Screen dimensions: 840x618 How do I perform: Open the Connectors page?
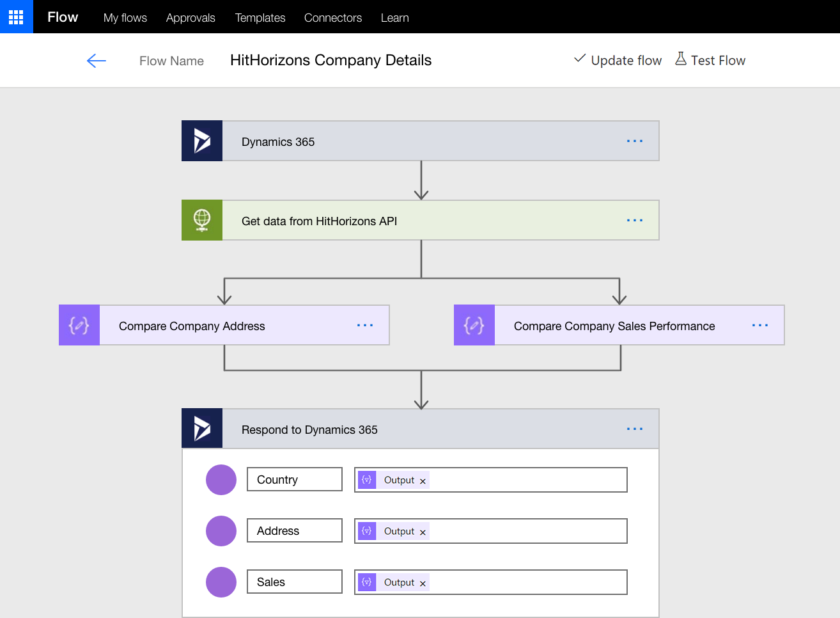coord(333,18)
